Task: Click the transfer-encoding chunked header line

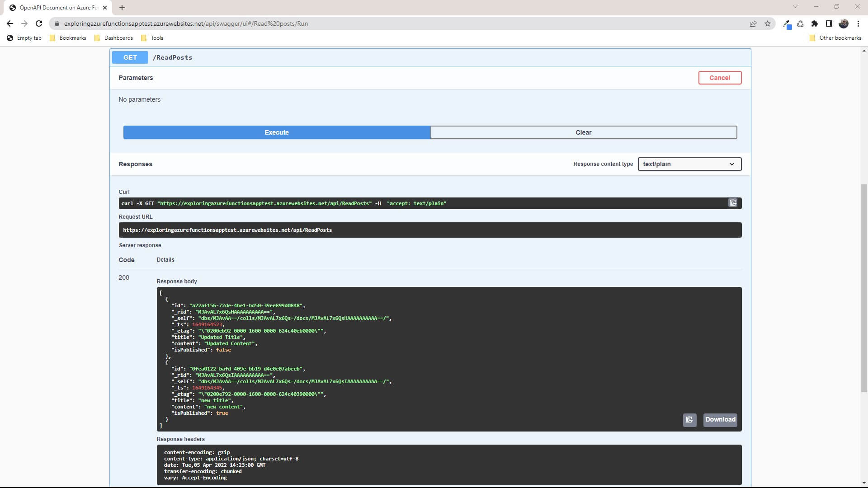Action: [203, 471]
